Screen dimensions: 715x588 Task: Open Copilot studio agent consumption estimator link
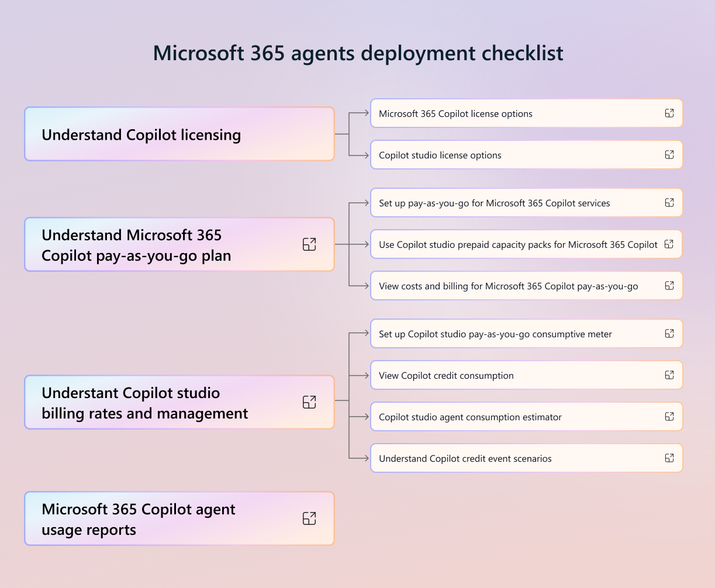[527, 417]
